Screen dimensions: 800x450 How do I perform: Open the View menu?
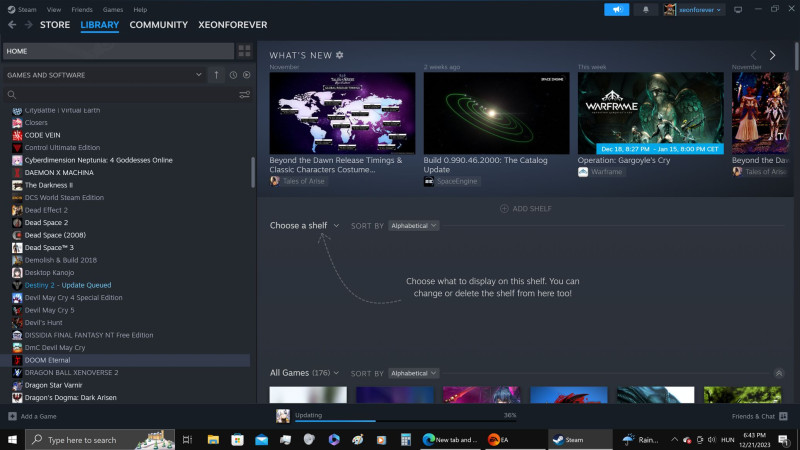point(54,10)
